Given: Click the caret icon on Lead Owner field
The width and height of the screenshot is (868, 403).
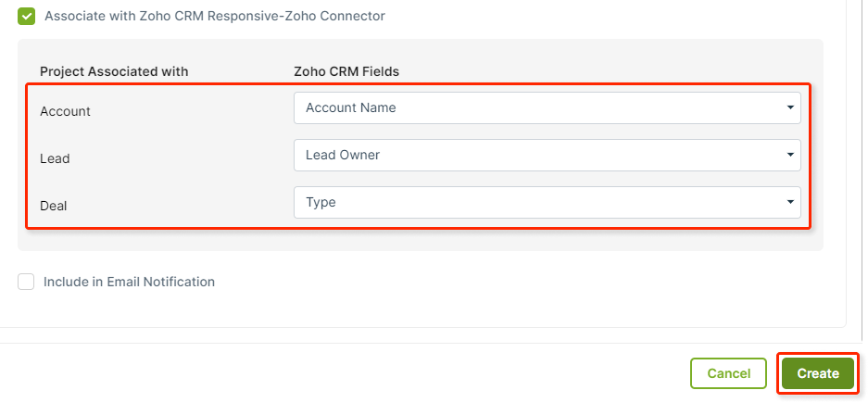Looking at the screenshot, I should click(790, 155).
